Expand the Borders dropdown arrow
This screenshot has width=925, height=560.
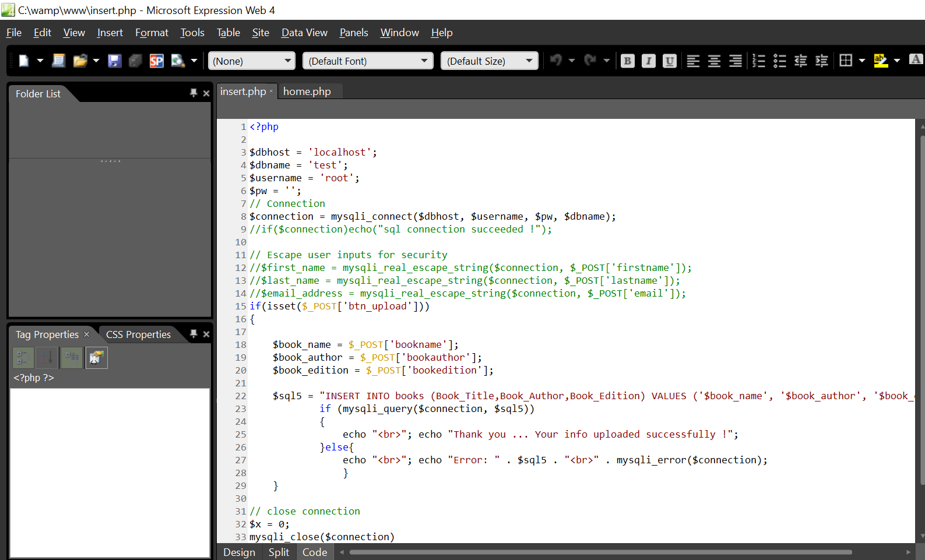[x=862, y=61]
